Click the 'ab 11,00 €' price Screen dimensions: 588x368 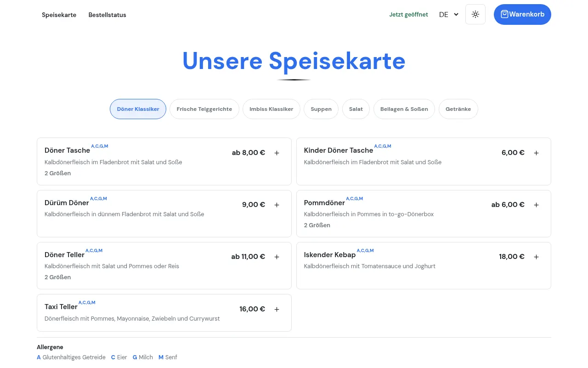[248, 257]
